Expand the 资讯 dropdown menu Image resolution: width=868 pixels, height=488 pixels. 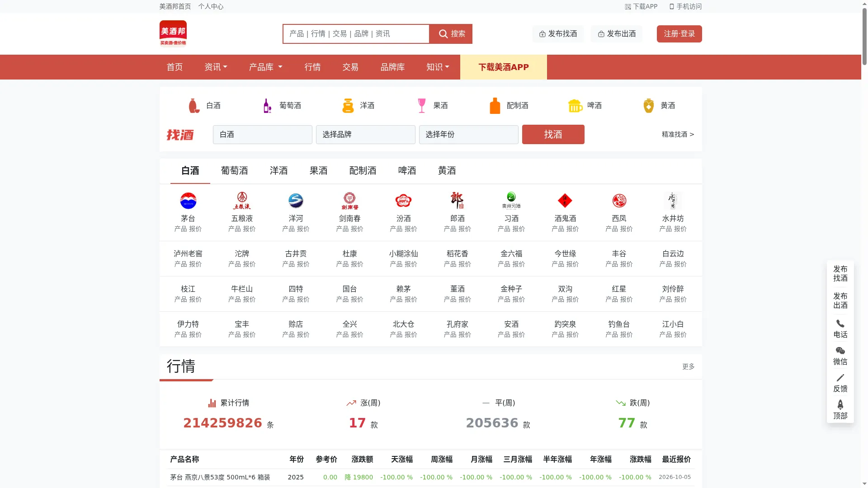pos(216,67)
